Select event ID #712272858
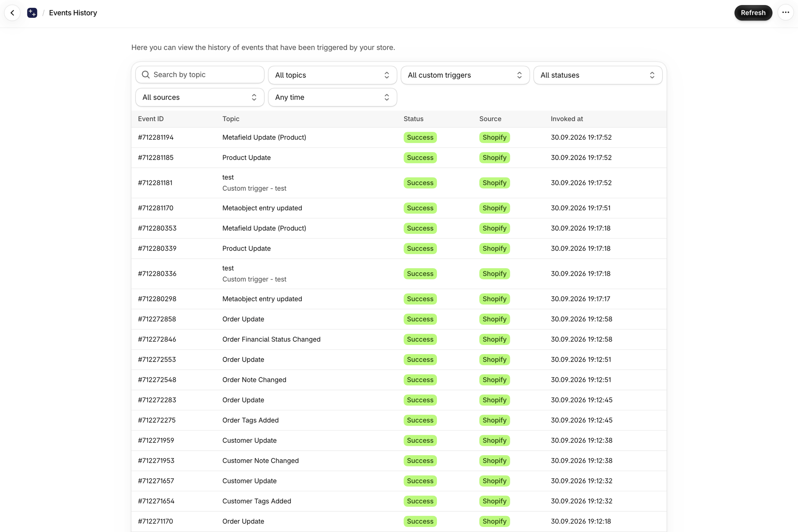This screenshot has height=532, width=798. click(x=157, y=319)
